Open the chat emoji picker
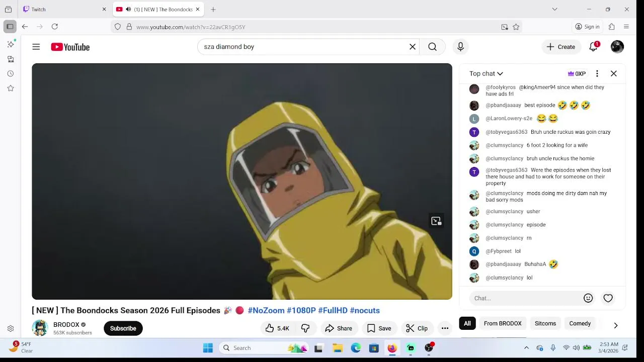The image size is (644, 362). tap(588, 298)
